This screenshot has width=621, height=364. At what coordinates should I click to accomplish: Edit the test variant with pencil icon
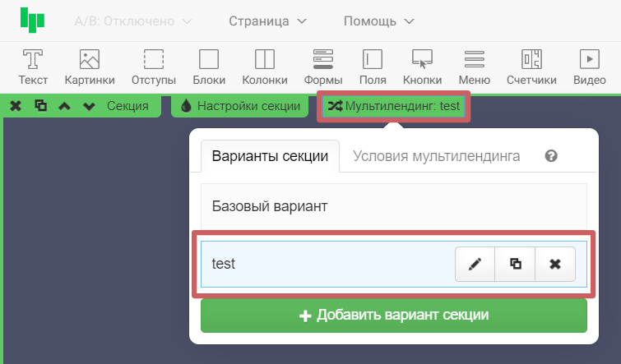(x=475, y=264)
